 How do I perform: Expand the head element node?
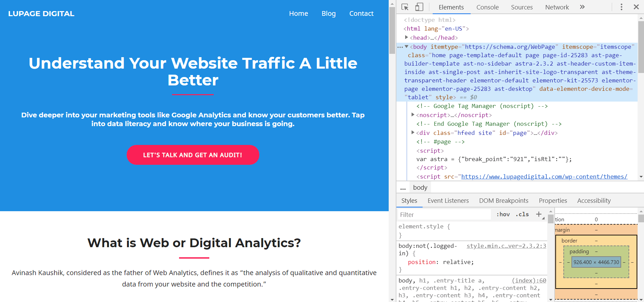[x=406, y=37]
